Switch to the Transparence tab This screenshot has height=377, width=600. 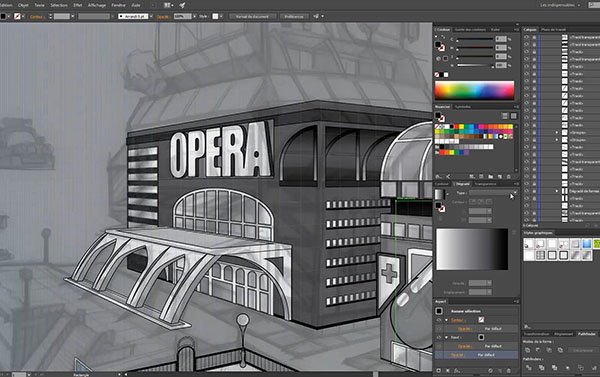point(485,184)
